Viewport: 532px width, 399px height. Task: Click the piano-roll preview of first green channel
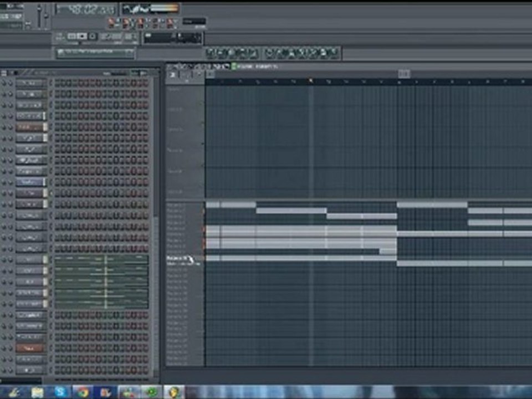point(101,260)
